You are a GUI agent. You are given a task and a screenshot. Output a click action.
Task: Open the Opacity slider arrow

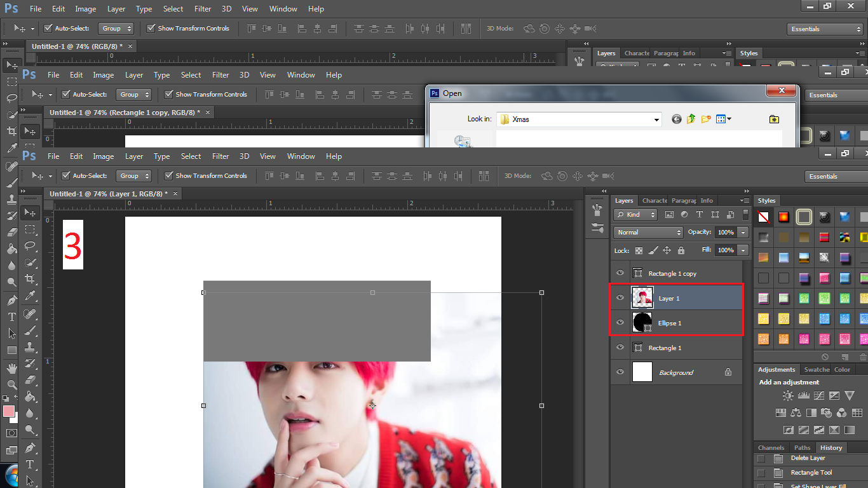point(743,232)
